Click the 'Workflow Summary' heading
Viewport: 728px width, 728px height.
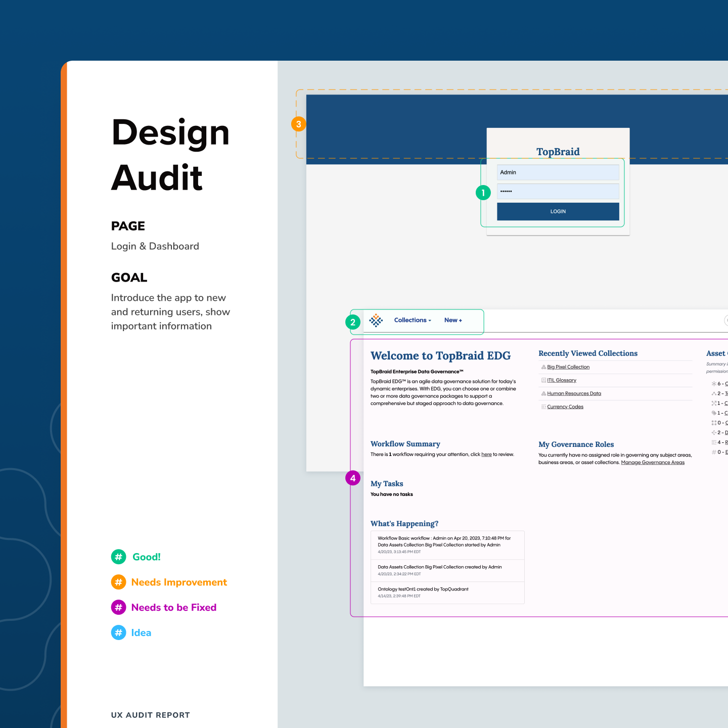coord(405,444)
